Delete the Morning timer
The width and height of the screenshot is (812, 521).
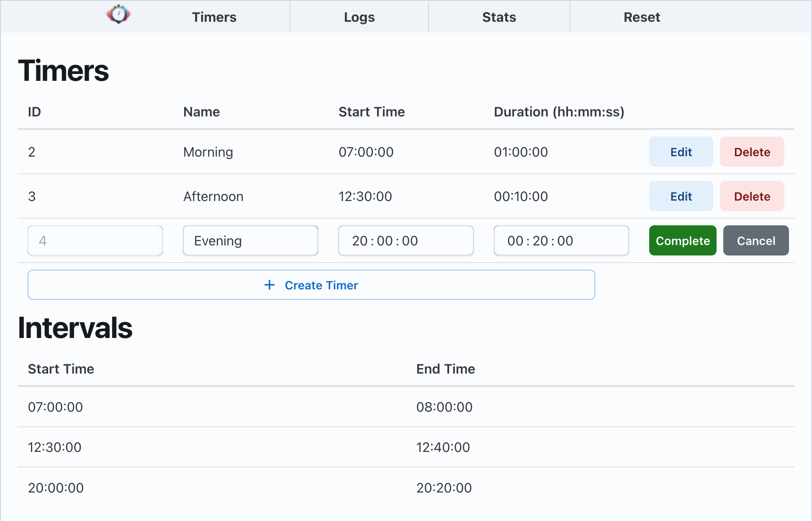click(752, 152)
